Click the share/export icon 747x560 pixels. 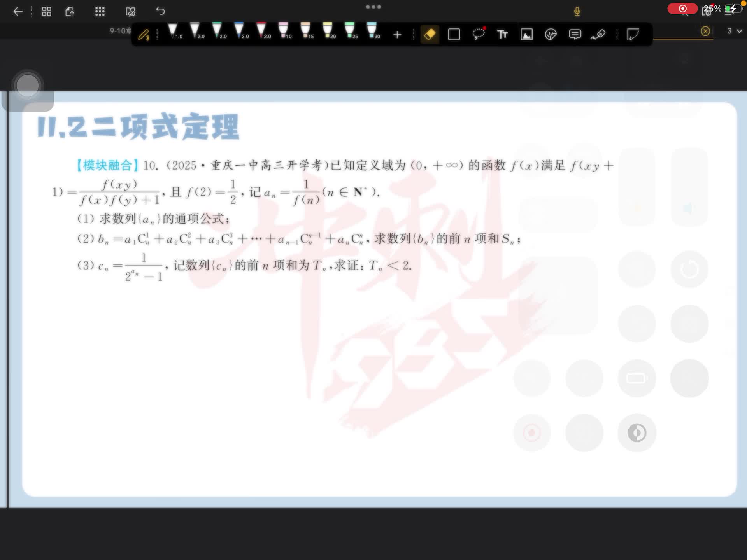[70, 12]
